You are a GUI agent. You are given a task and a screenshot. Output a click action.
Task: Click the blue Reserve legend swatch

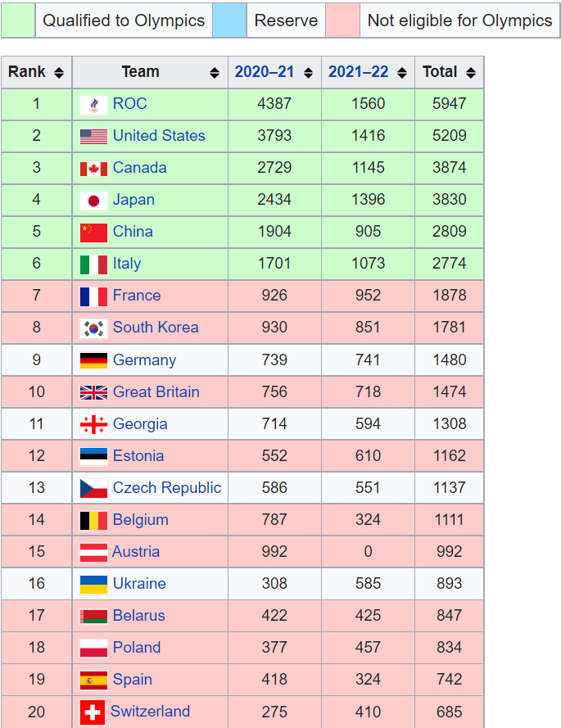point(228,20)
